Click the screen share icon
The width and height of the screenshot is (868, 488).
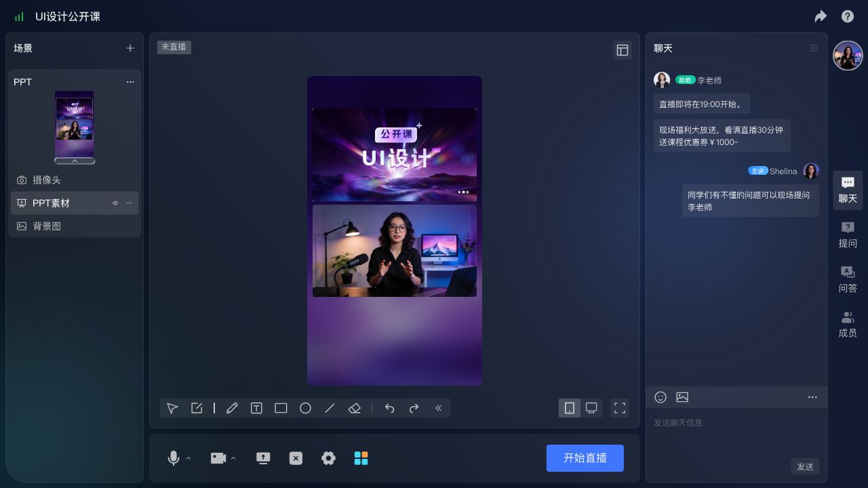[x=263, y=458]
